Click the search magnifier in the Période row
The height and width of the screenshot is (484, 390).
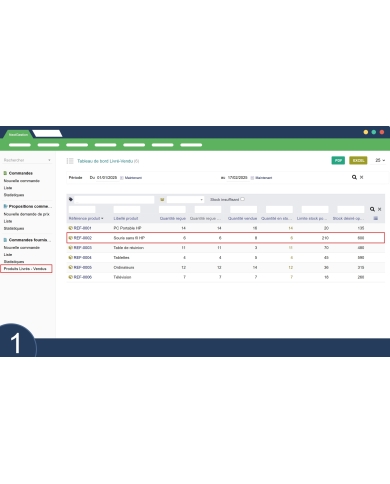tap(354, 177)
